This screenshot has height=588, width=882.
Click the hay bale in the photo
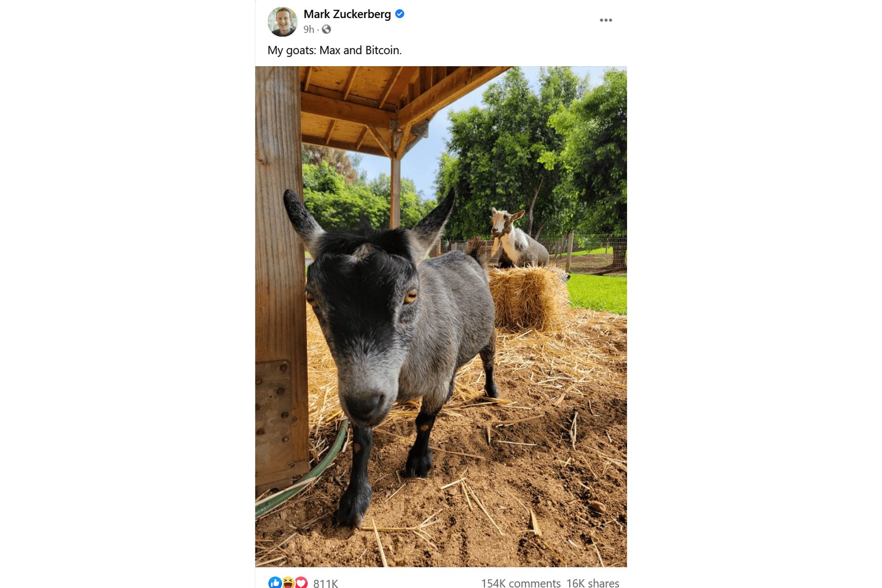(x=528, y=299)
